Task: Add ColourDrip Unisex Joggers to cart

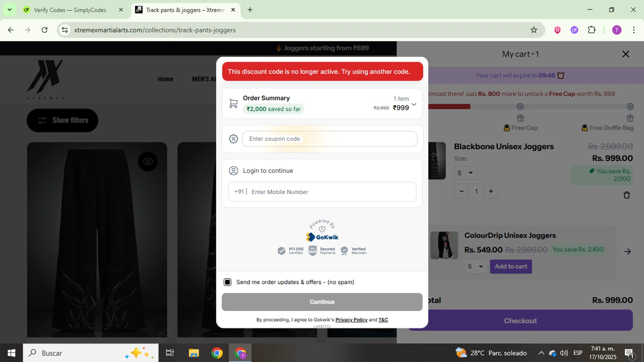Action: coord(510,267)
